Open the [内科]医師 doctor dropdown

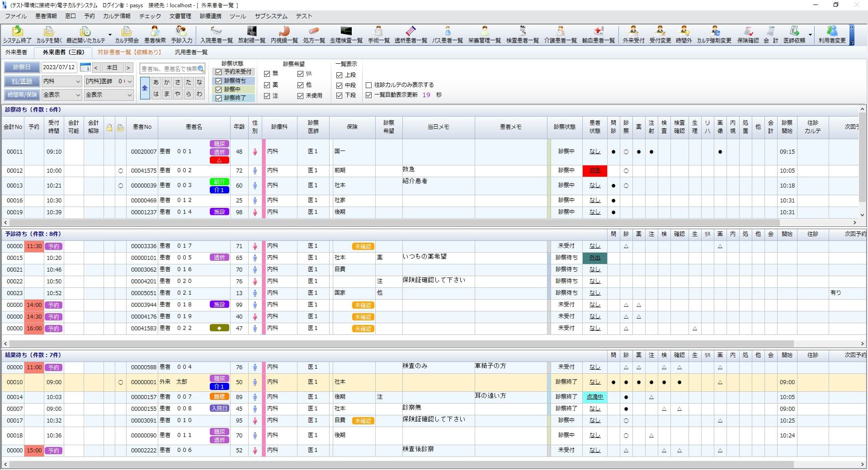point(109,81)
